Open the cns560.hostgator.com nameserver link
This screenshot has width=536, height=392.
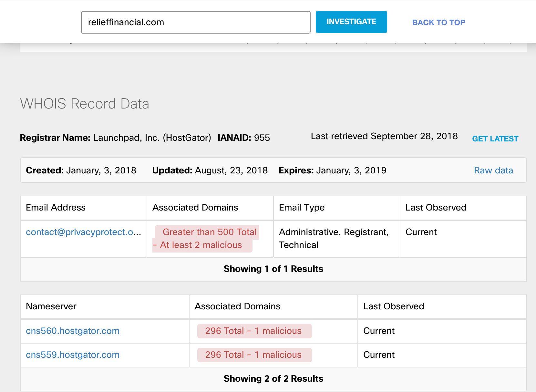coord(73,331)
